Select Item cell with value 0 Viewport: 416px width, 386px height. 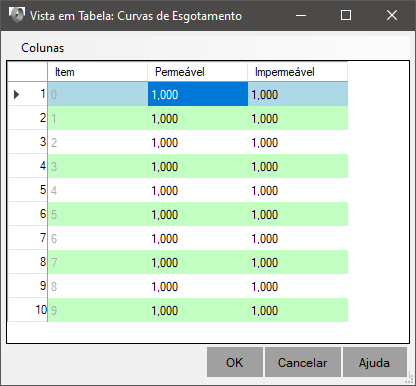[x=98, y=94]
